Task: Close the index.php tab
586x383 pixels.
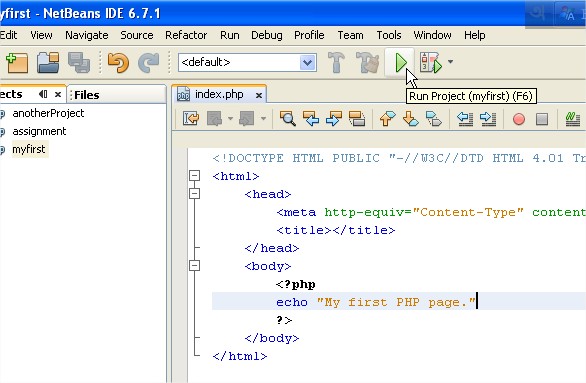Action: pos(259,96)
